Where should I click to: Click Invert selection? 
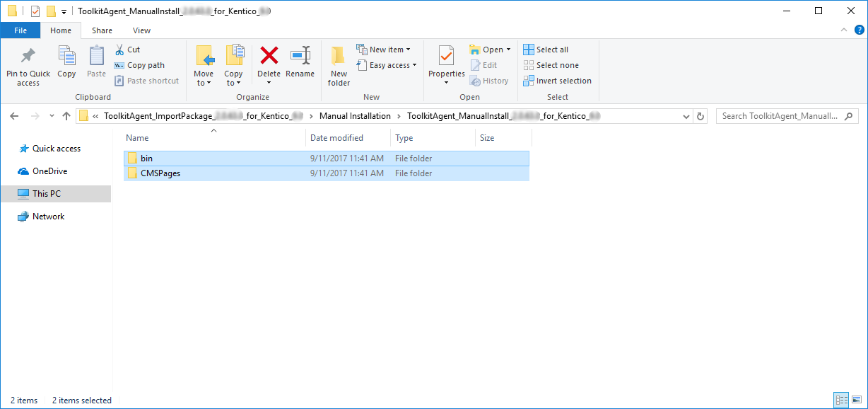pos(557,81)
